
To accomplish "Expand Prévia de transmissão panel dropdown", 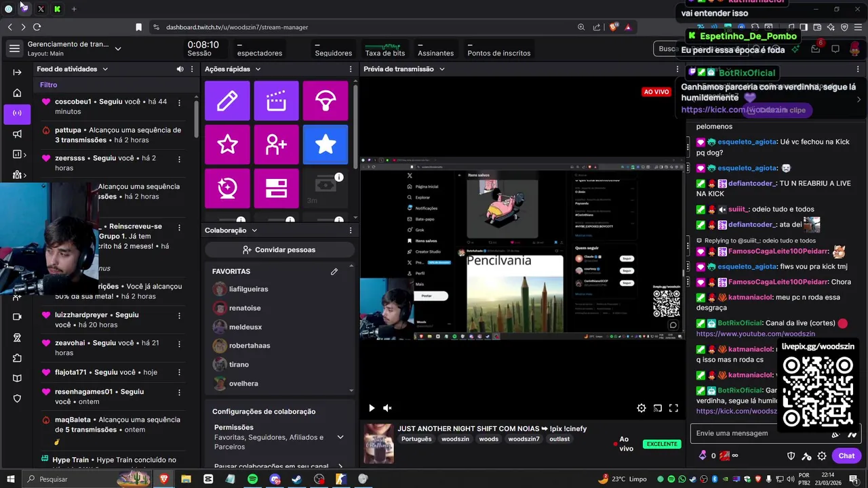I will (x=441, y=69).
